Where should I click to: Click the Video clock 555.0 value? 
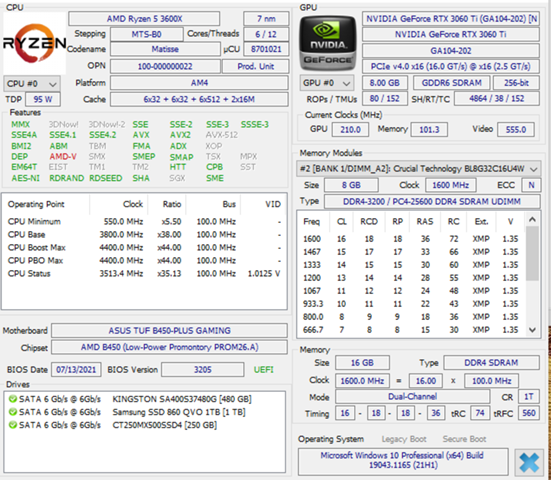516,130
